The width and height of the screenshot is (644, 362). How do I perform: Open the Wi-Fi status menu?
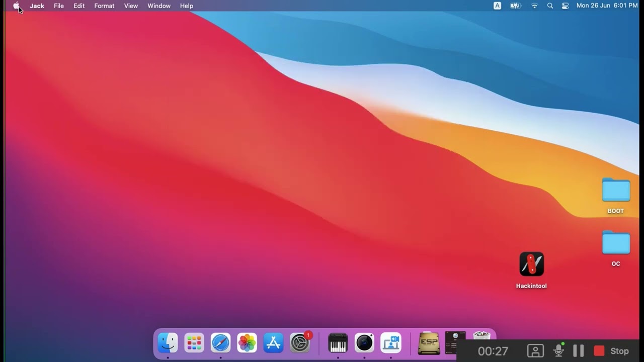point(534,6)
